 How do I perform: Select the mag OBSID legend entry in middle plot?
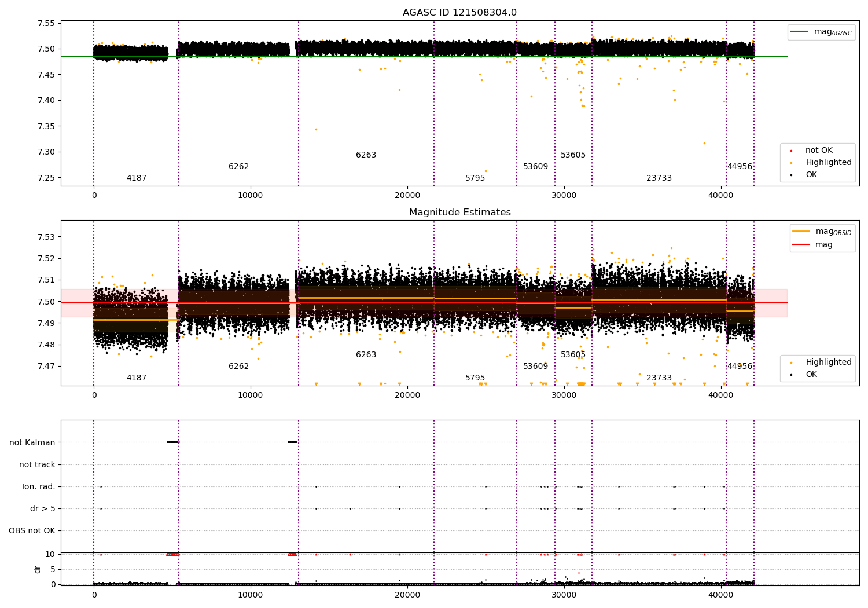click(x=822, y=232)
